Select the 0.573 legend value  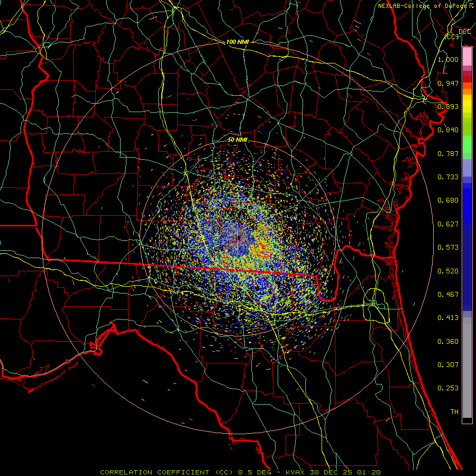click(448, 248)
